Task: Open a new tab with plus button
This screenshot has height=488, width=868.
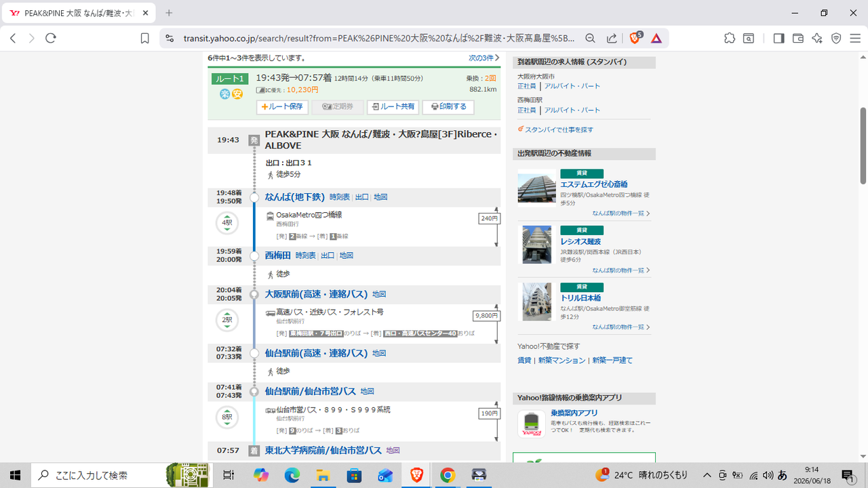Action: tap(169, 13)
